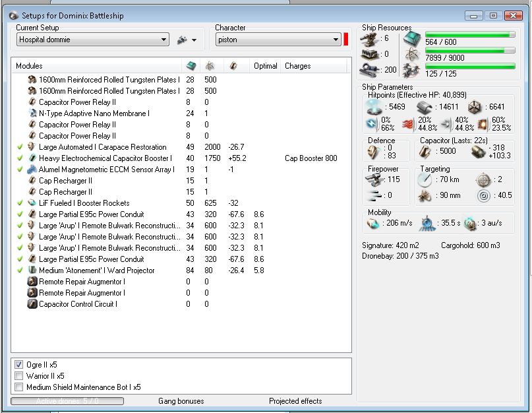Open the Projected effects section
Screen dimensions: 532x413
pos(295,401)
